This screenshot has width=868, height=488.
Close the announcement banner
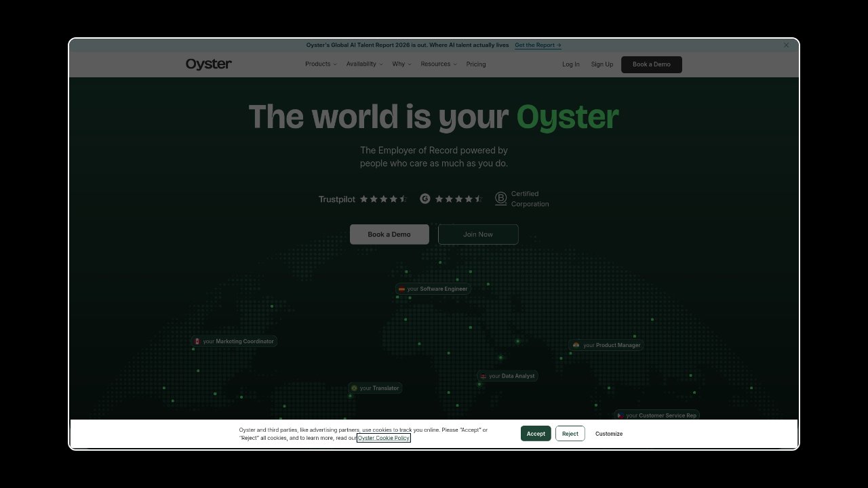coord(787,45)
